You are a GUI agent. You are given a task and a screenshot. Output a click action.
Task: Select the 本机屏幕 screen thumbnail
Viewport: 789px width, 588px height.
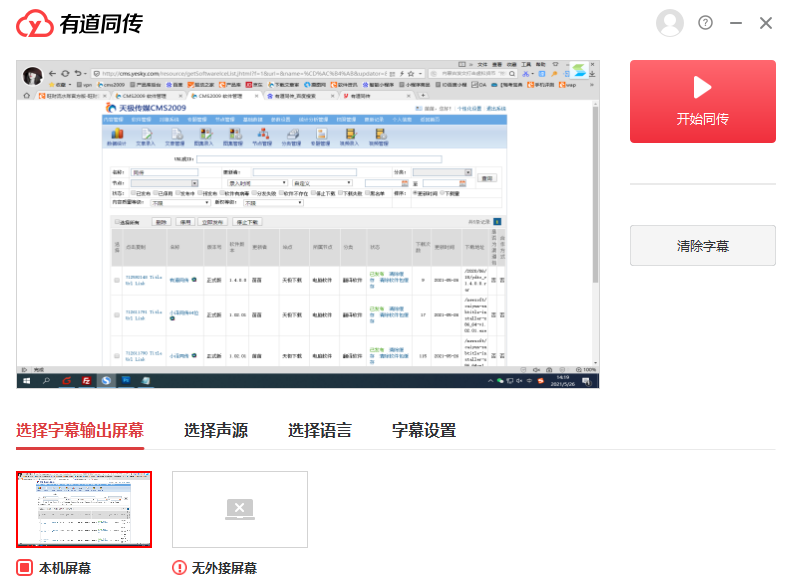(x=84, y=510)
